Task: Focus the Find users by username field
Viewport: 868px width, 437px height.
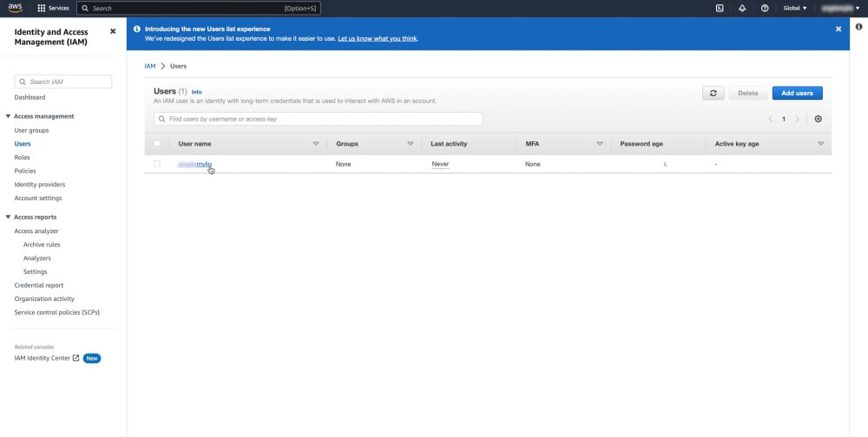Action: tap(318, 119)
